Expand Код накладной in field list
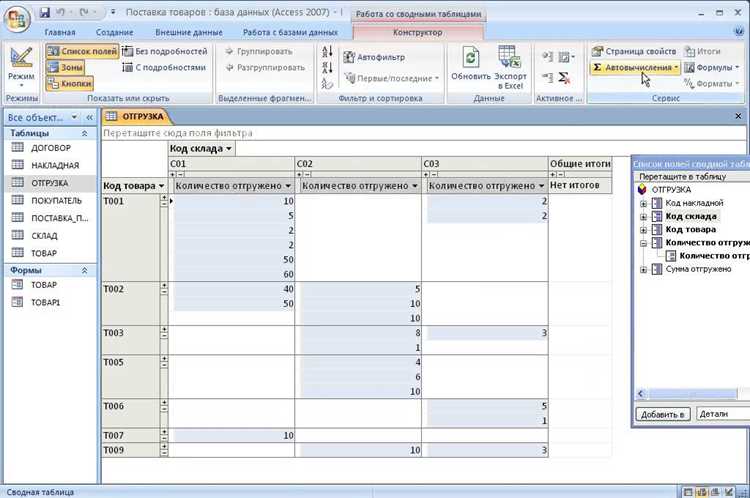 coord(643,203)
